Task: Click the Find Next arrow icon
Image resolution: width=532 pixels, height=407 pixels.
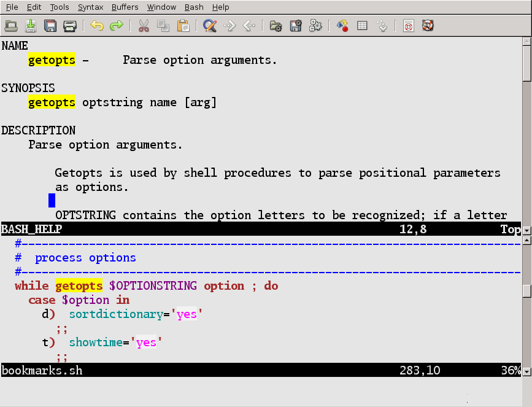Action: pyautogui.click(x=229, y=26)
